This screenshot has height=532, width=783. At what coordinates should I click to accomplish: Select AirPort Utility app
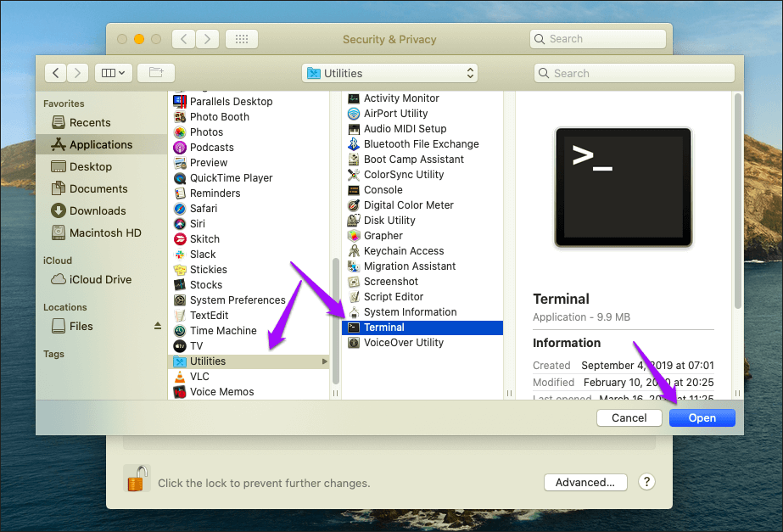point(422,114)
